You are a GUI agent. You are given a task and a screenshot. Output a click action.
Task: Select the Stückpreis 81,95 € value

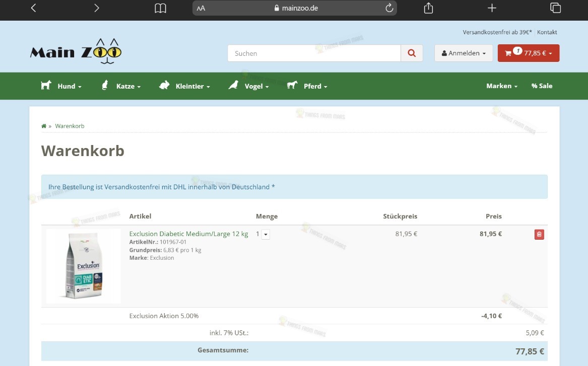coord(406,234)
